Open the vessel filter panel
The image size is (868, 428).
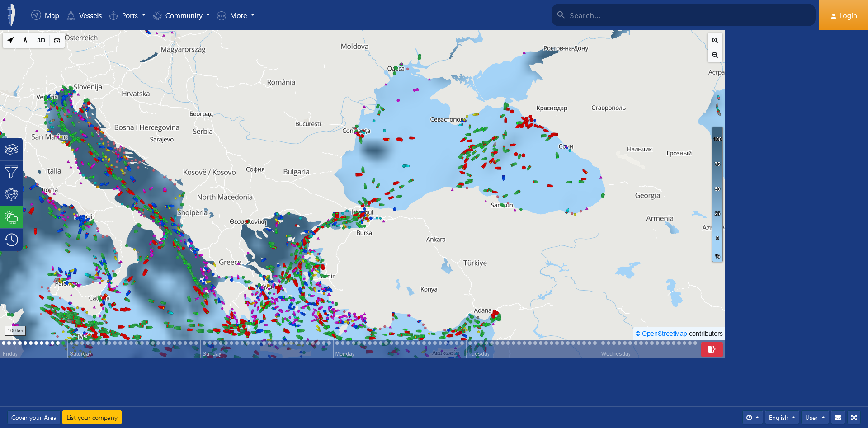[11, 172]
